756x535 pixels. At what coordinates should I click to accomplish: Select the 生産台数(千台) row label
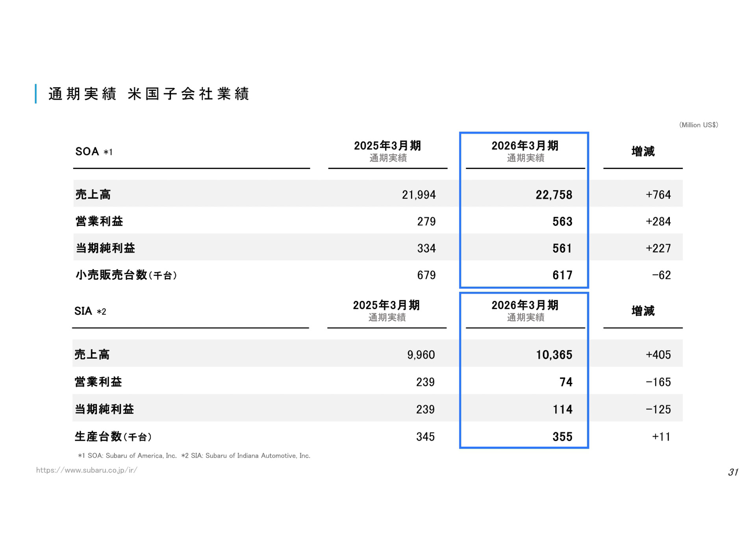point(113,437)
